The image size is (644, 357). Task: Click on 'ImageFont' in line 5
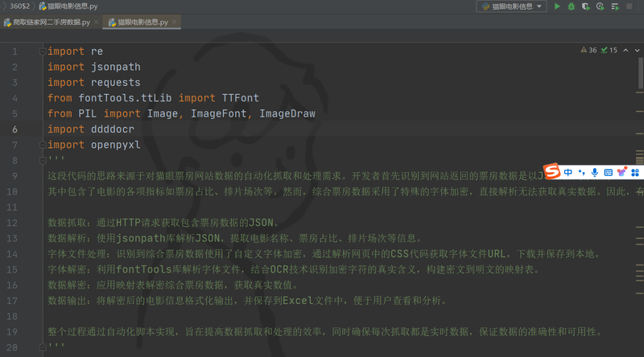pos(218,113)
